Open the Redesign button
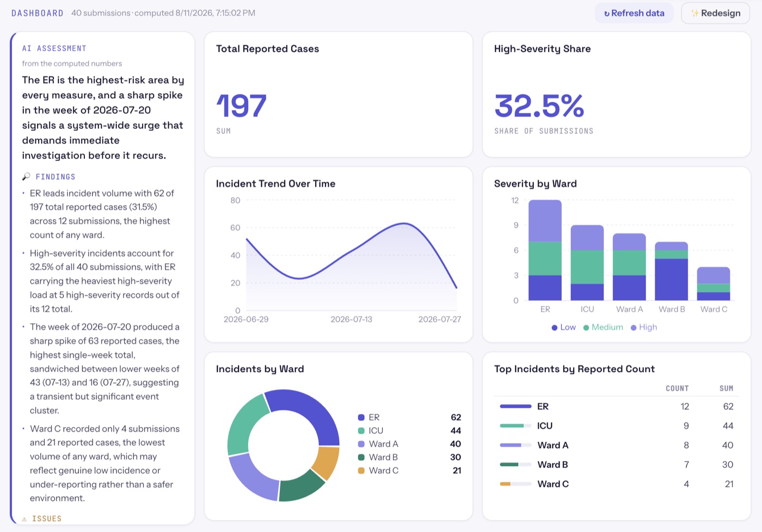The height and width of the screenshot is (532, 762). [715, 13]
